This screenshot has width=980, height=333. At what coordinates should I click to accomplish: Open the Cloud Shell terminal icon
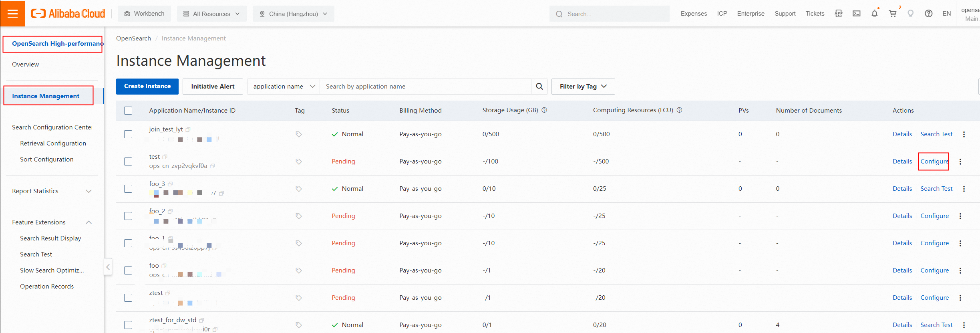click(x=857, y=14)
